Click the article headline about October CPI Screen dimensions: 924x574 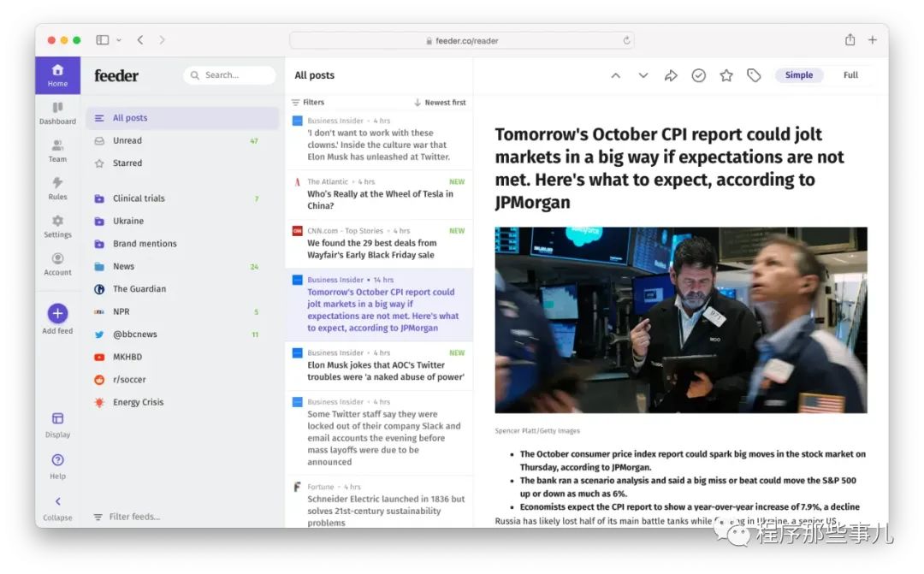pos(669,168)
